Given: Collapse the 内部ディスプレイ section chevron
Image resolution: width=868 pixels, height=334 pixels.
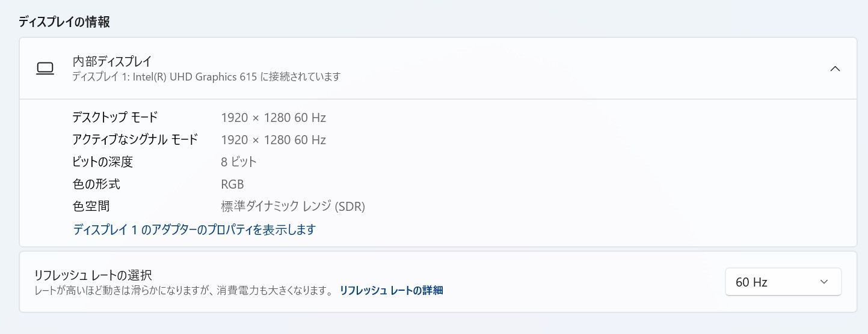Looking at the screenshot, I should point(835,68).
